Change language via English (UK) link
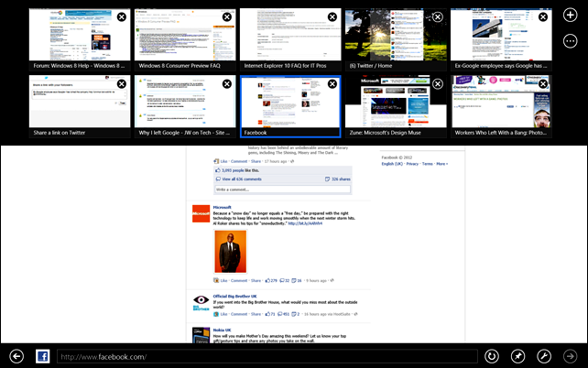588x368 pixels. tap(392, 164)
